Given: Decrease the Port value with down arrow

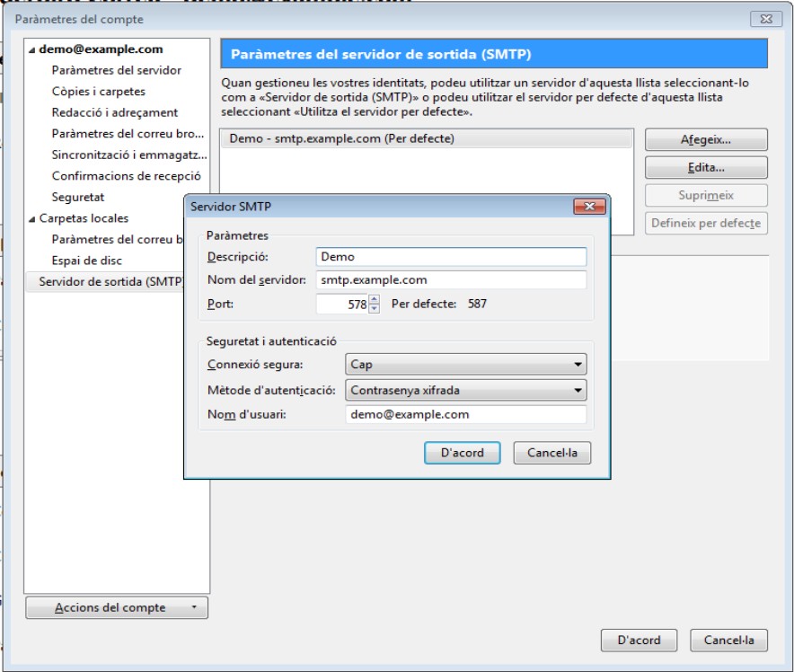Looking at the screenshot, I should [x=375, y=309].
